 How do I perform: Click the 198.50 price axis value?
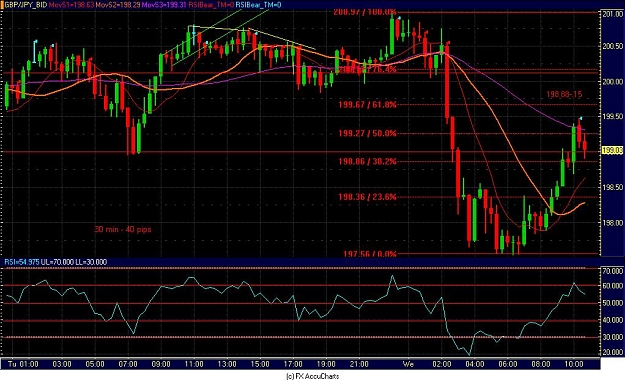click(x=612, y=187)
